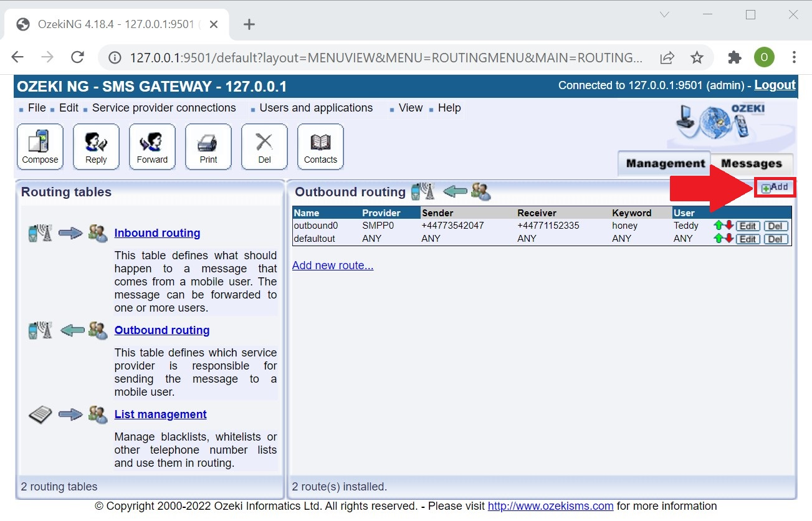Open the Help menu
812x521 pixels.
[x=449, y=108]
